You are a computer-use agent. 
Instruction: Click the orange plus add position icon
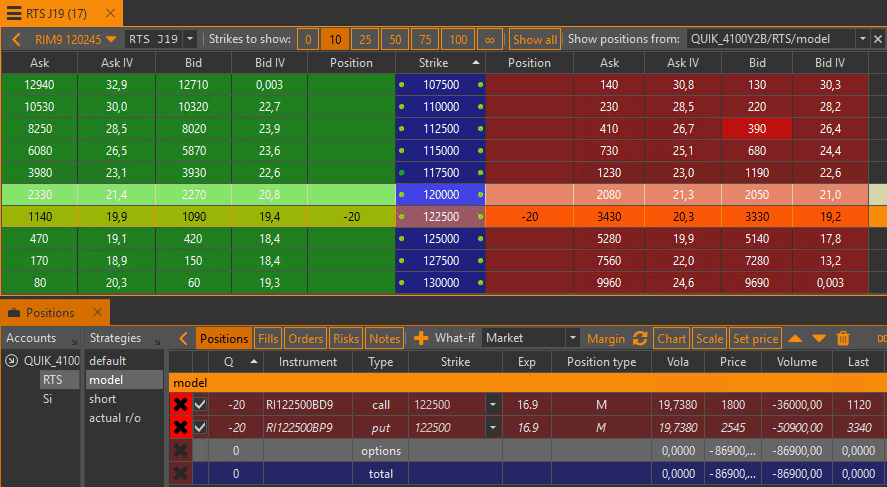421,339
